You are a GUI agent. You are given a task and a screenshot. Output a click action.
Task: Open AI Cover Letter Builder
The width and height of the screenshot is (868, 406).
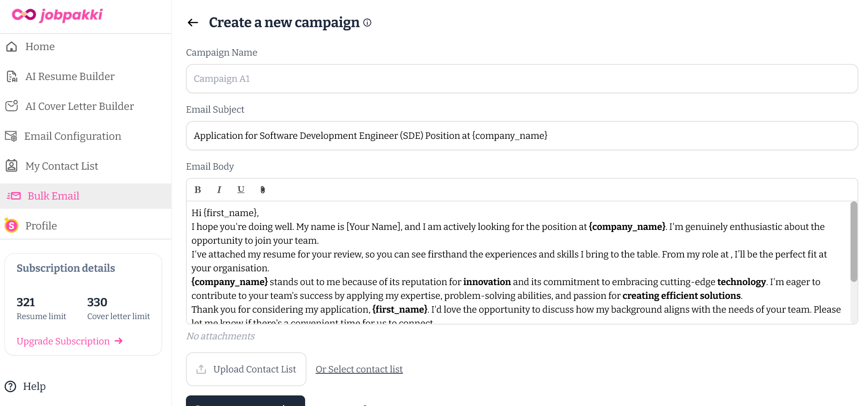click(x=79, y=107)
